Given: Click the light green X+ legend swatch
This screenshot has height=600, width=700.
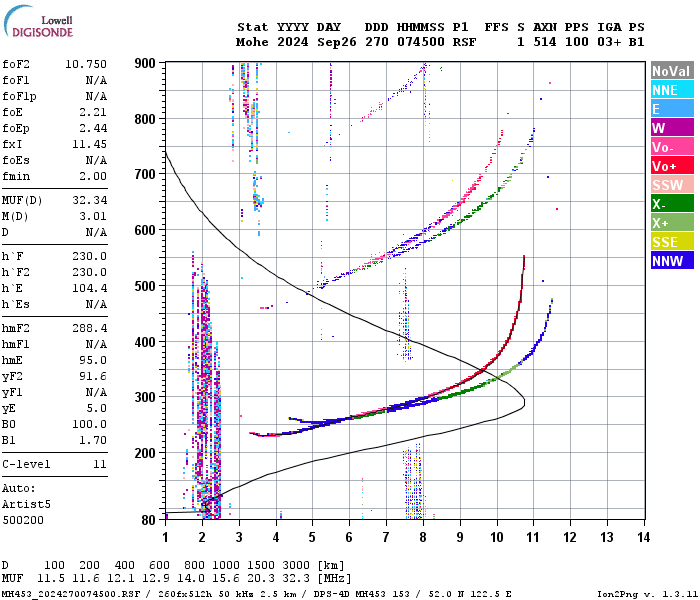Looking at the screenshot, I should tap(670, 223).
